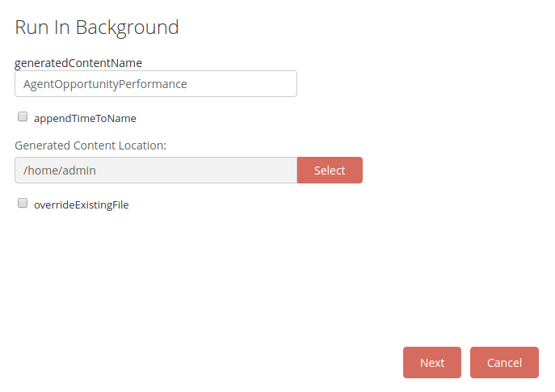This screenshot has width=555, height=392.
Task: Click inside the disabled location path box
Action: point(155,171)
